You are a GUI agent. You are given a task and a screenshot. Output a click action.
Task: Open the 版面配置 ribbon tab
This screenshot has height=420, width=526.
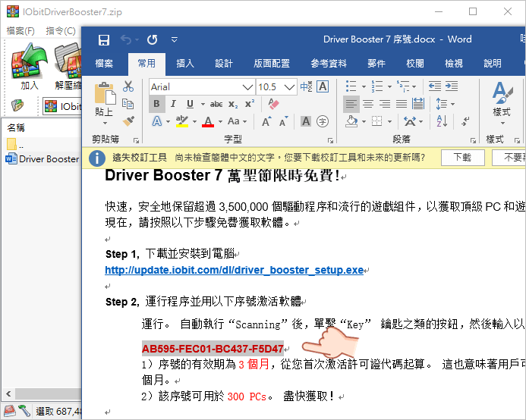coord(272,64)
